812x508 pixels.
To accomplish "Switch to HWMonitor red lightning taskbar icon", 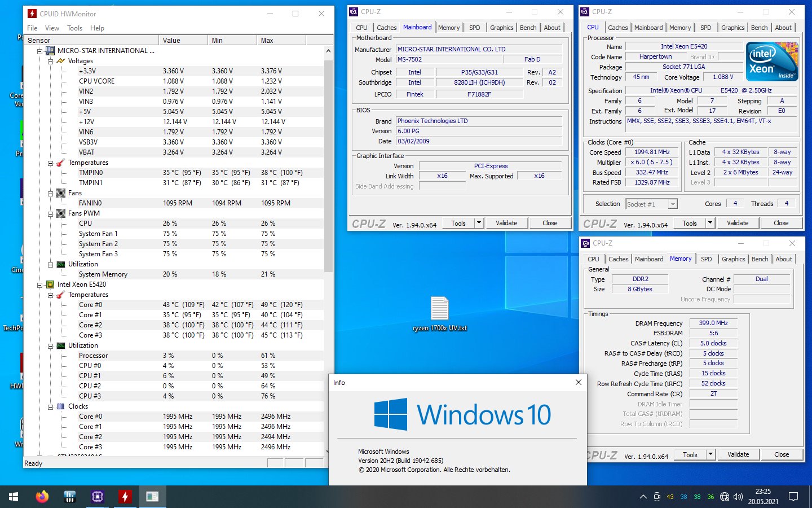I will coord(125,497).
